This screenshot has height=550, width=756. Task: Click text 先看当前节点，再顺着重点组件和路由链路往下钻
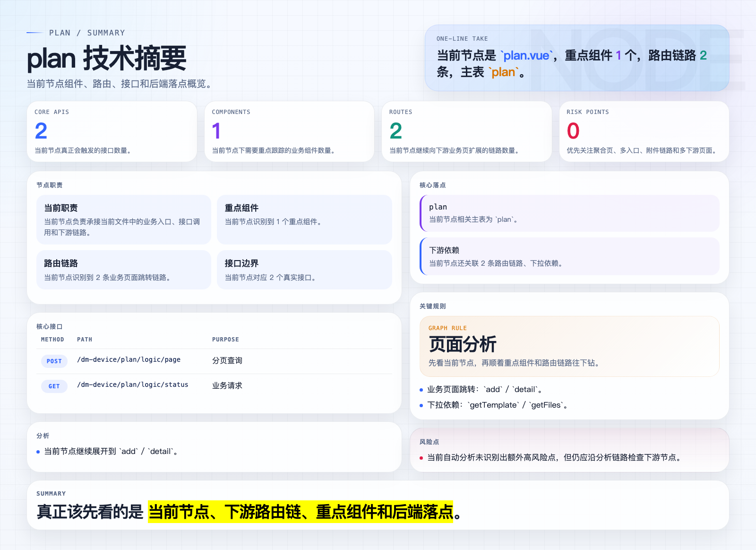click(514, 363)
